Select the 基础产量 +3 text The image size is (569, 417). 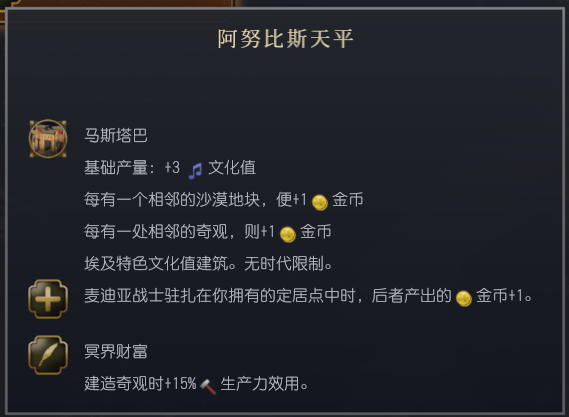pyautogui.click(x=132, y=168)
